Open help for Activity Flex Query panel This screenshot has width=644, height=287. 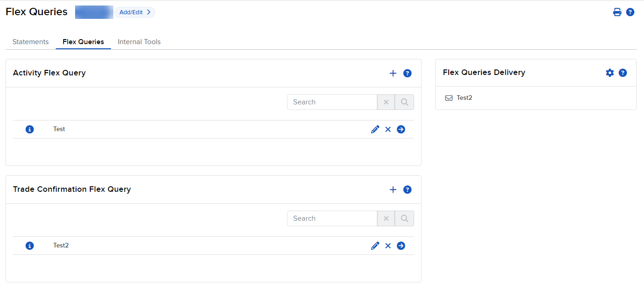pyautogui.click(x=407, y=73)
